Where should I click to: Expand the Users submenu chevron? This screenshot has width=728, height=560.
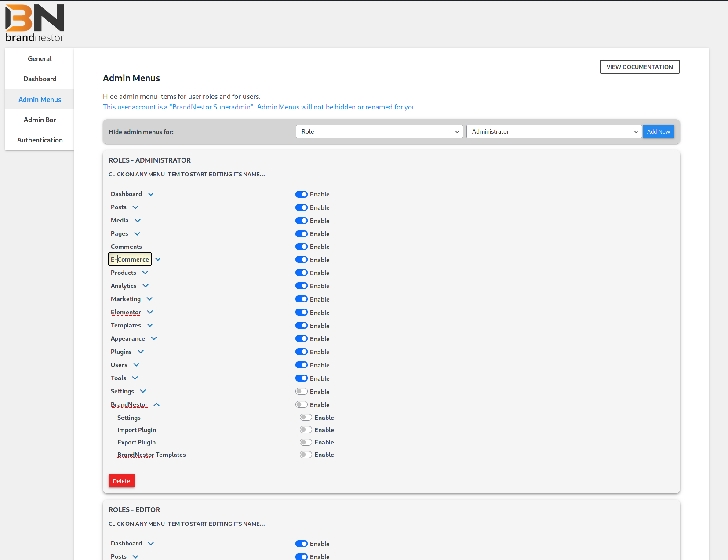tap(136, 365)
